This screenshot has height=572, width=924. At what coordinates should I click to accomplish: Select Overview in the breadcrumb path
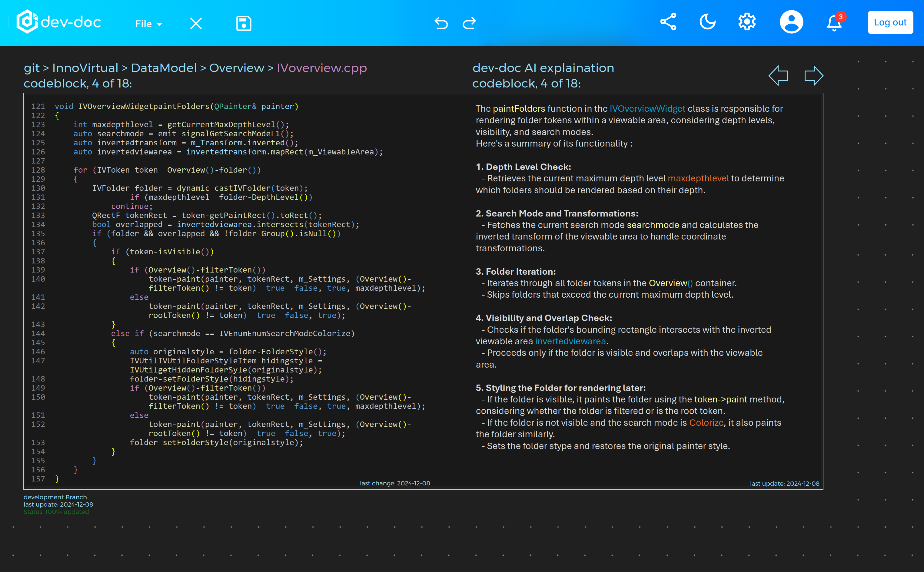(x=237, y=68)
